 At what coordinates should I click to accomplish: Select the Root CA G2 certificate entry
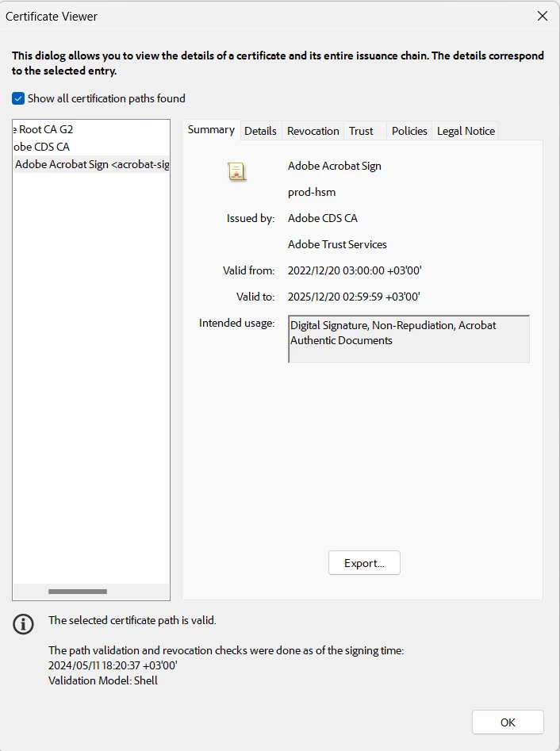(91, 129)
